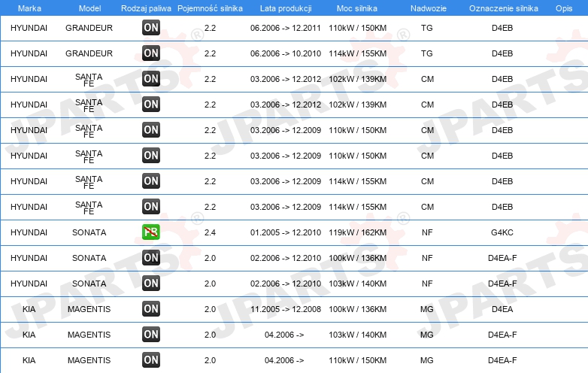Click GRANDEUR in the 114kW row
This screenshot has height=373, width=588.
pos(89,53)
